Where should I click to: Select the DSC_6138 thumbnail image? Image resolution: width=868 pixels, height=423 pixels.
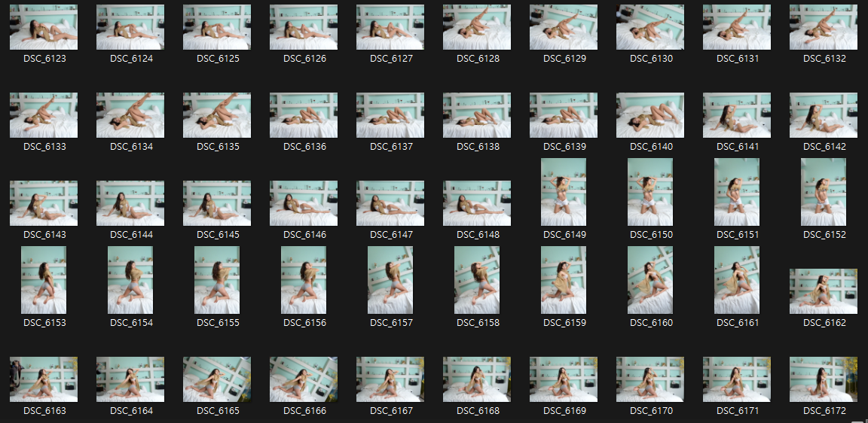tap(477, 115)
